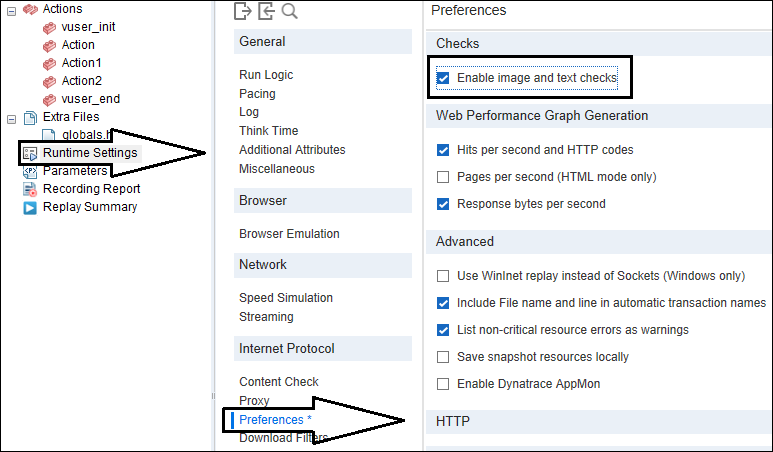773x452 pixels.
Task: Click the Recording Report icon
Action: point(30,189)
